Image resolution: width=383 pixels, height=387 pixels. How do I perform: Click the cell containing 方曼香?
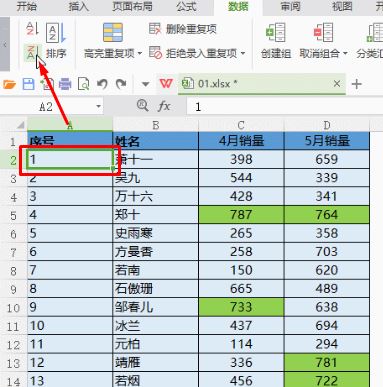[x=156, y=252]
